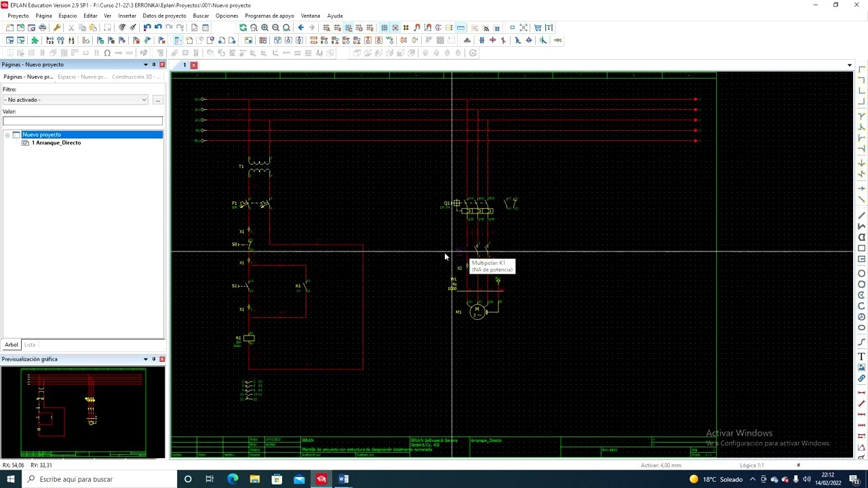This screenshot has height=488, width=868.
Task: Collapse the Nuevo proyecto tree node
Action: 7,135
